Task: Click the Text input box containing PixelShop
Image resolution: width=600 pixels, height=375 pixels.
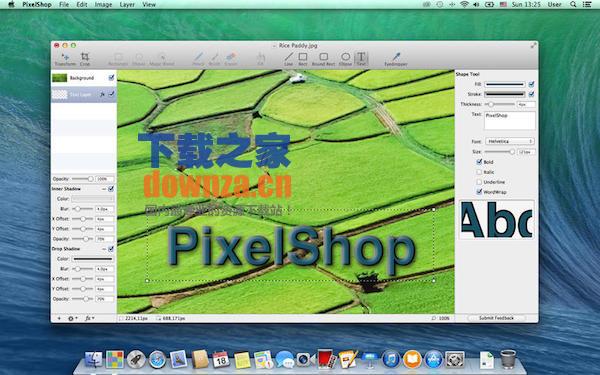Action: [x=510, y=121]
